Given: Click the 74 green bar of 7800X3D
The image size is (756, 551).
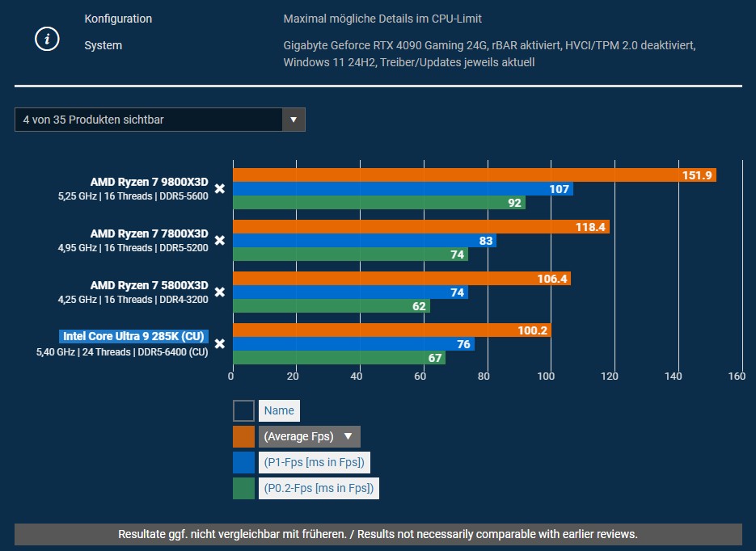Looking at the screenshot, I should (x=351, y=254).
